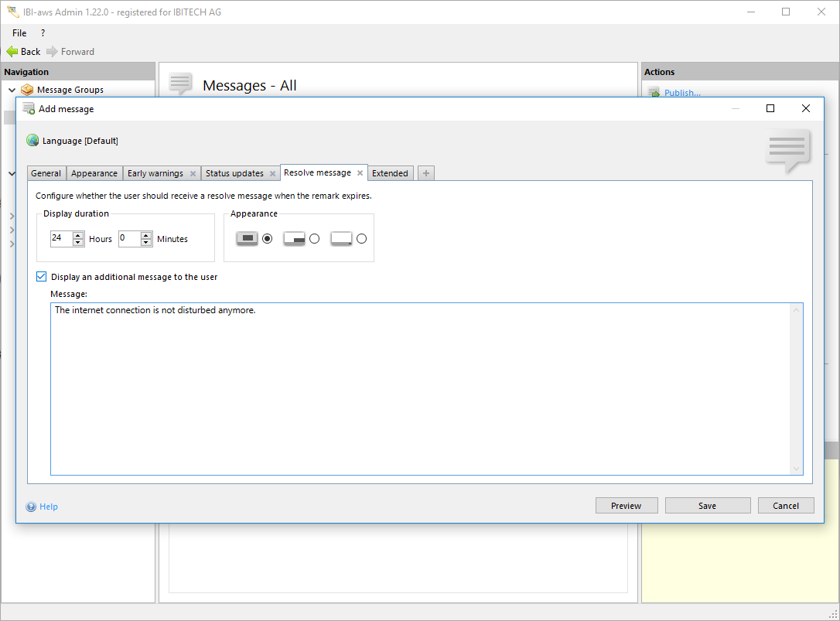Viewport: 840px width, 621px height.
Task: Collapse the Message Groups tree node
Action: click(12, 90)
